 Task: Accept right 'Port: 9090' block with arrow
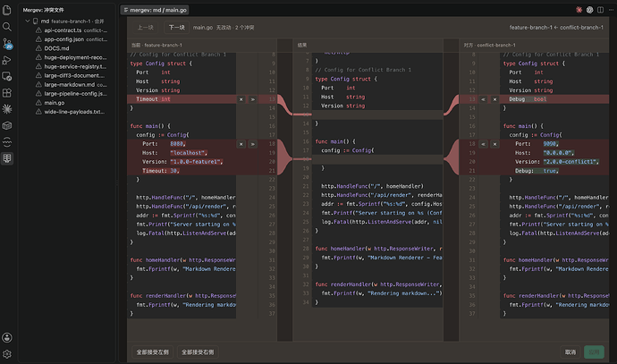(x=483, y=144)
